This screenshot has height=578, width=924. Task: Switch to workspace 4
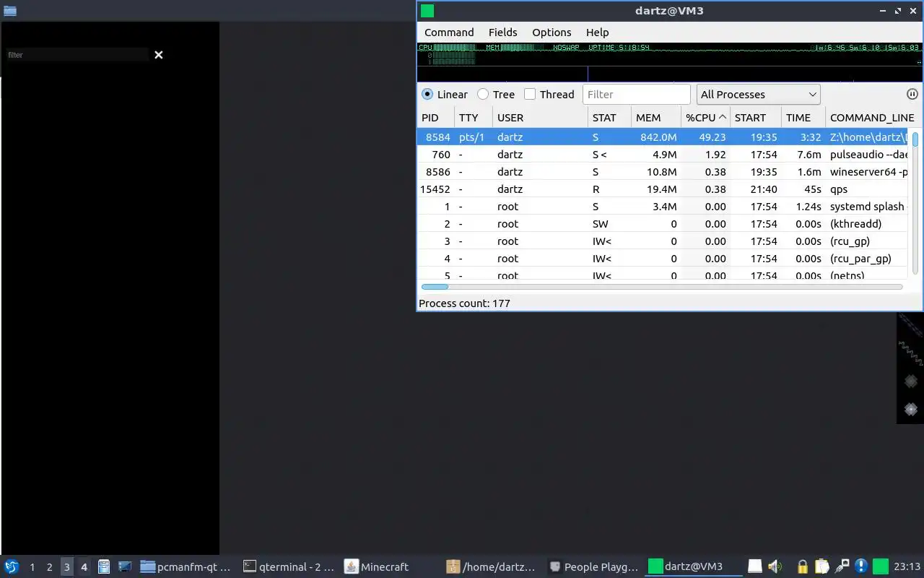pyautogui.click(x=84, y=566)
